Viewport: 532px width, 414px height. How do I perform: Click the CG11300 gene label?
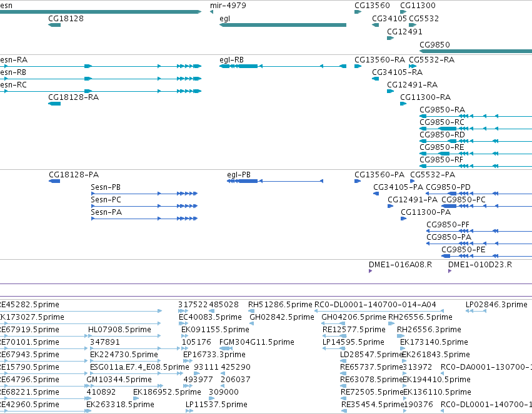(x=418, y=6)
